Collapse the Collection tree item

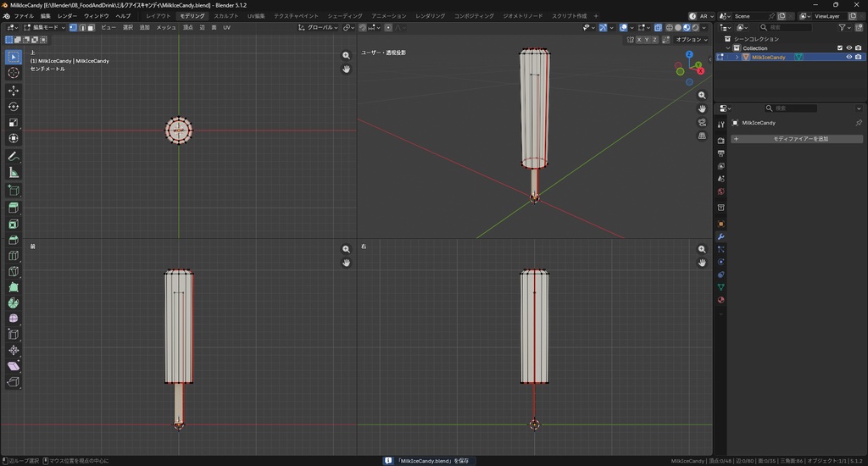(x=728, y=48)
